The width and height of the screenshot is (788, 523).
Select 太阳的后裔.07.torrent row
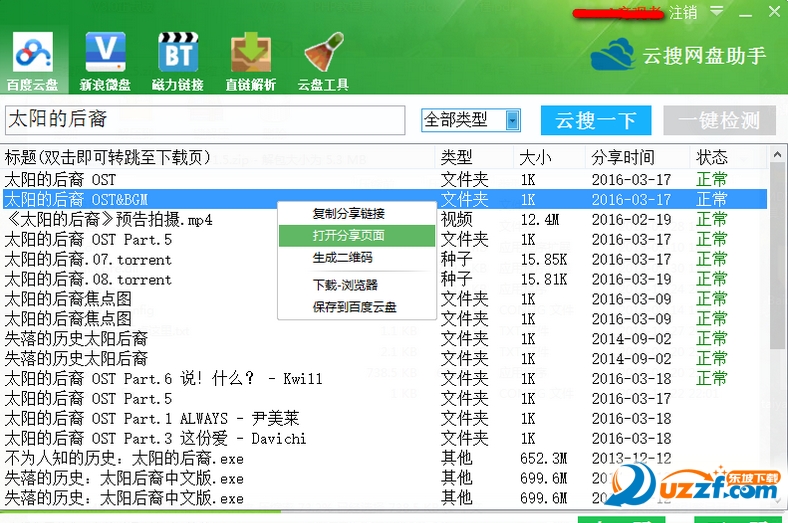point(384,259)
